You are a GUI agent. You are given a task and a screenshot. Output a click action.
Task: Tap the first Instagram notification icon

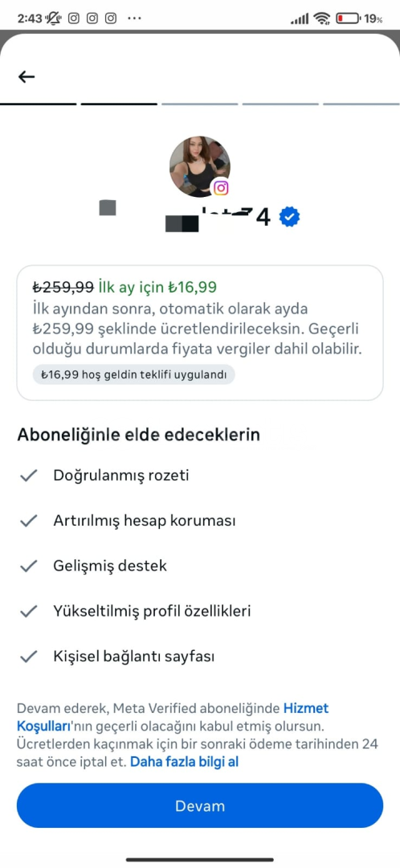coord(74,18)
